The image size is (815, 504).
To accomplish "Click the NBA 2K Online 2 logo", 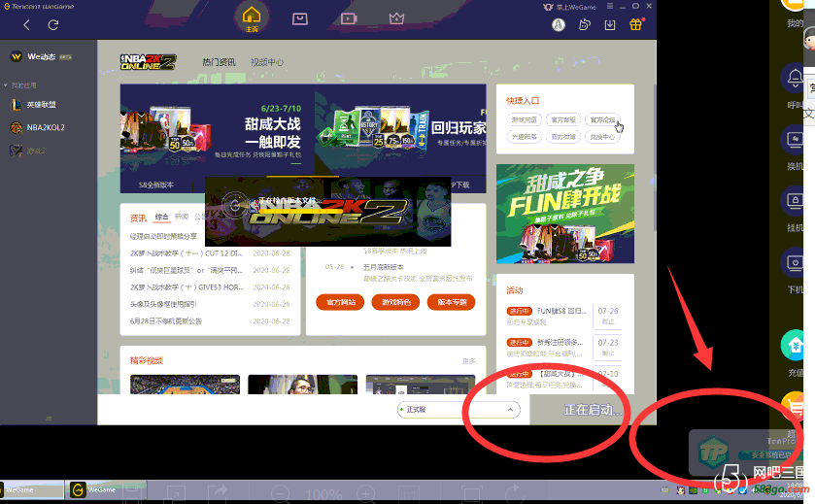I will [148, 62].
